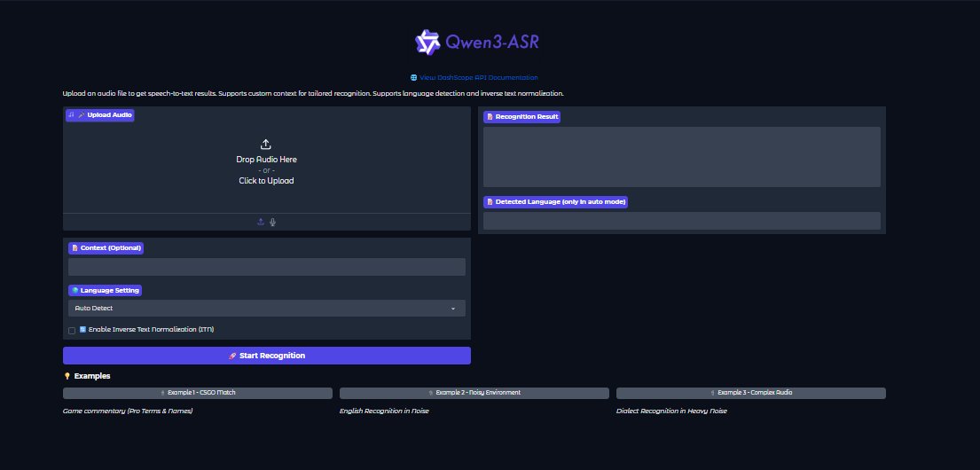Open the Language Setting Auto Detect dropdown

[x=267, y=308]
